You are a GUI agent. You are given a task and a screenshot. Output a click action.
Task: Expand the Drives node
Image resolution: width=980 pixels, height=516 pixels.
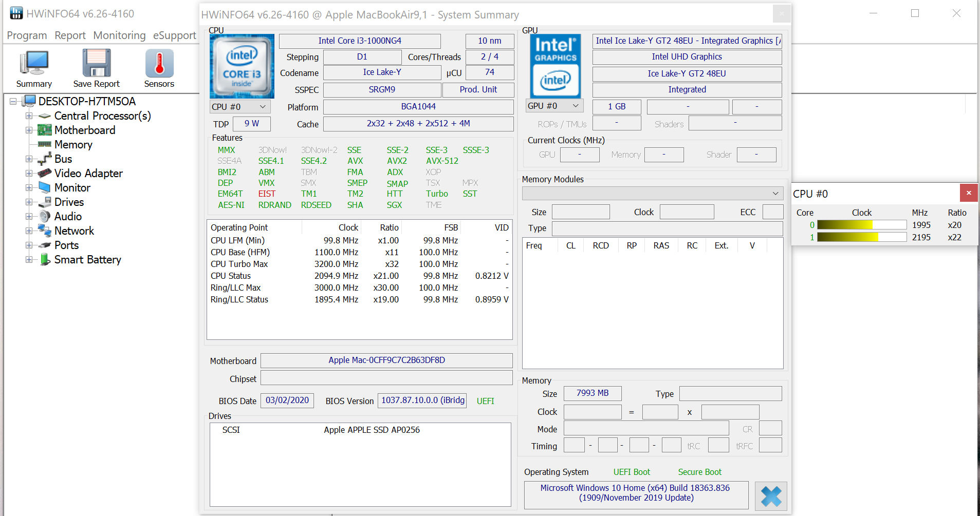point(29,202)
